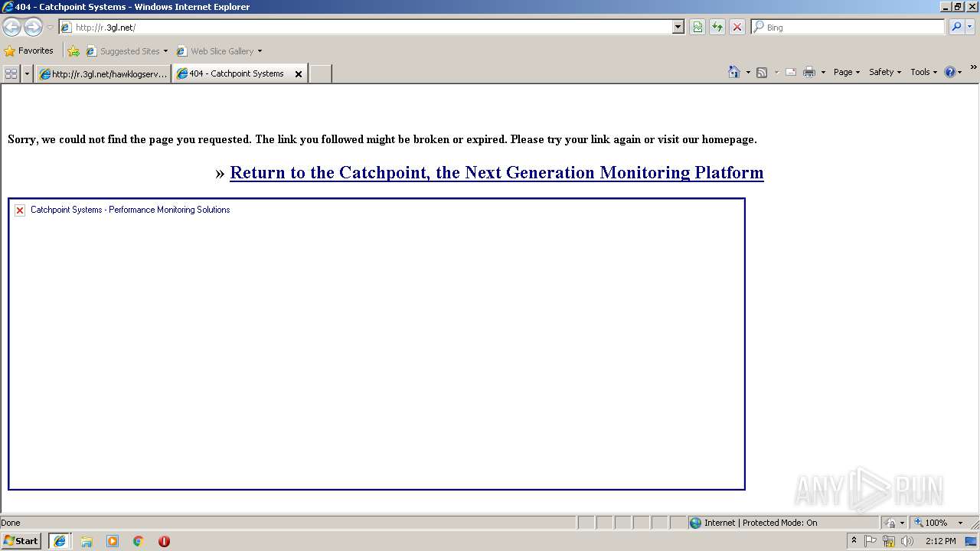Show Quick Tabs view
Image resolution: width=980 pixels, height=551 pixels.
point(11,73)
